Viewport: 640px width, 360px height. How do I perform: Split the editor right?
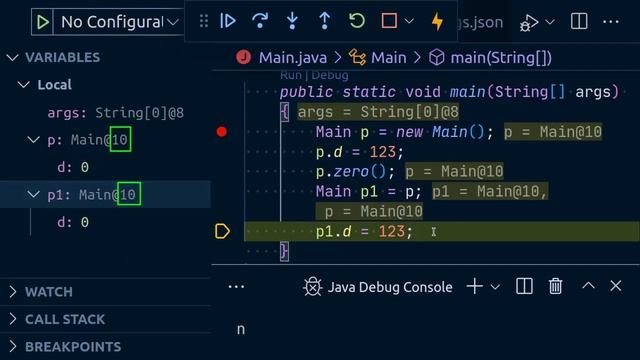click(x=579, y=21)
